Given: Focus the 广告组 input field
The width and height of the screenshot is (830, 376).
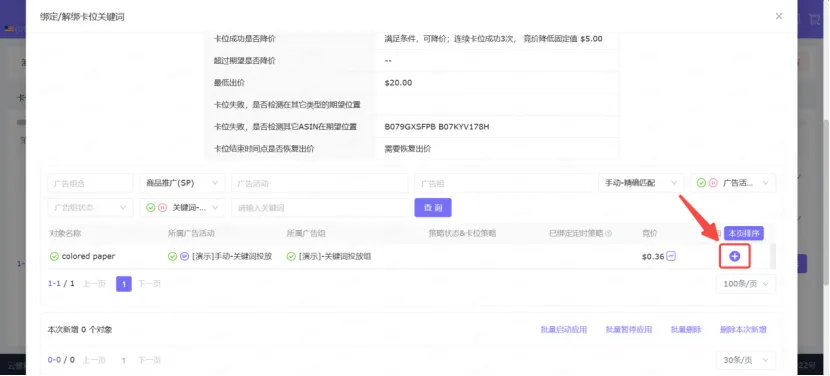Looking at the screenshot, I should 503,183.
